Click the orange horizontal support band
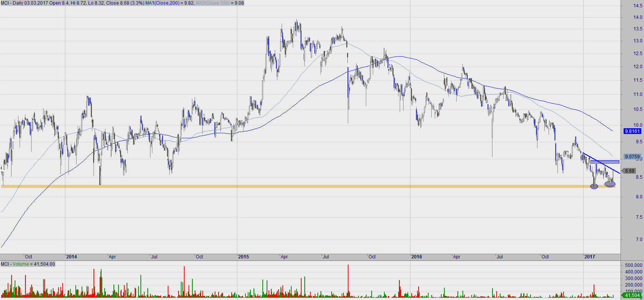The height and width of the screenshot is (300, 644). point(308,186)
